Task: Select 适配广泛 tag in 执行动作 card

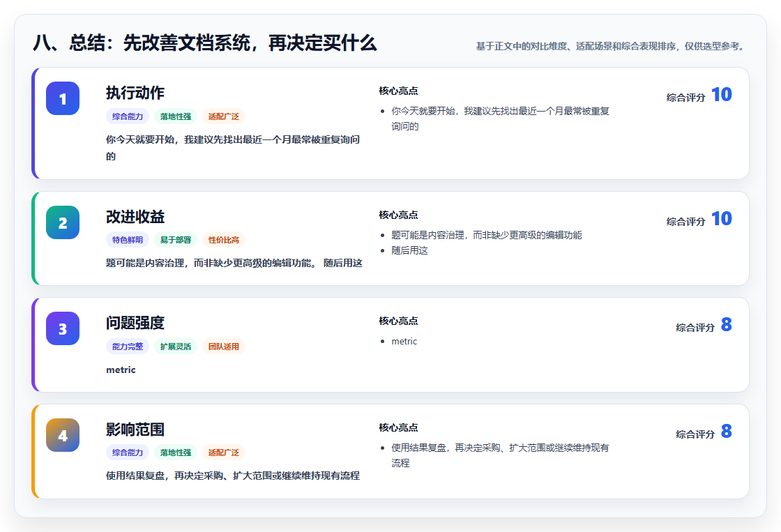Action: click(224, 116)
